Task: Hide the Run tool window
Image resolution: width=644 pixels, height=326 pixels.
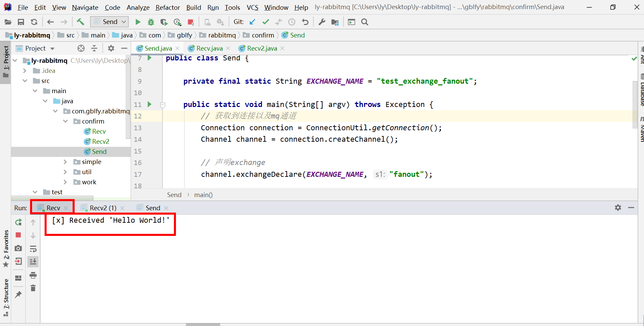Action: click(631, 208)
